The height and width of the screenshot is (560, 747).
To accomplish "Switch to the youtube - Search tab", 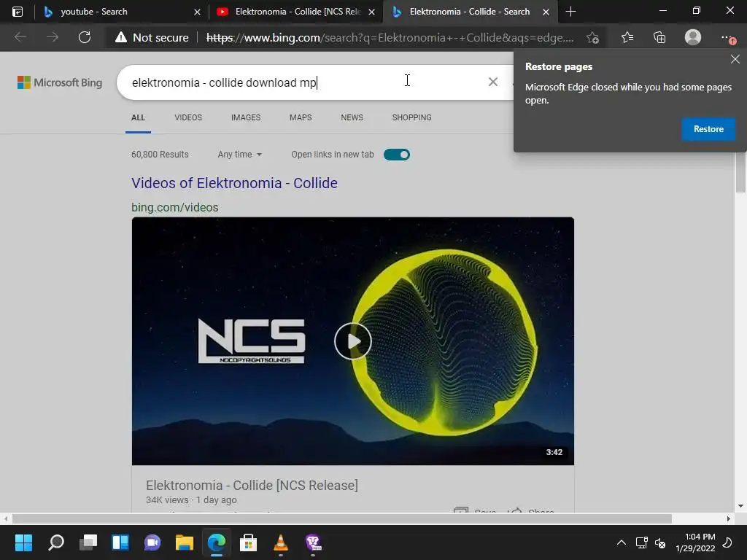I will tap(121, 12).
